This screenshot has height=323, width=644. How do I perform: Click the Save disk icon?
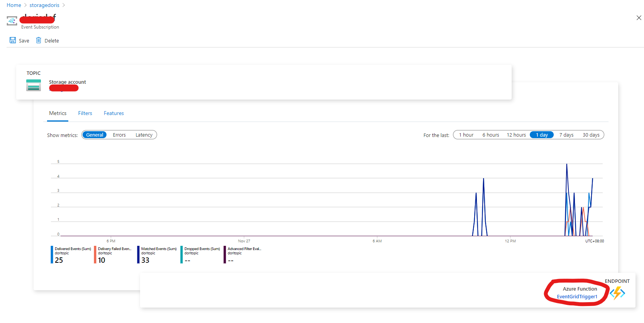[13, 40]
